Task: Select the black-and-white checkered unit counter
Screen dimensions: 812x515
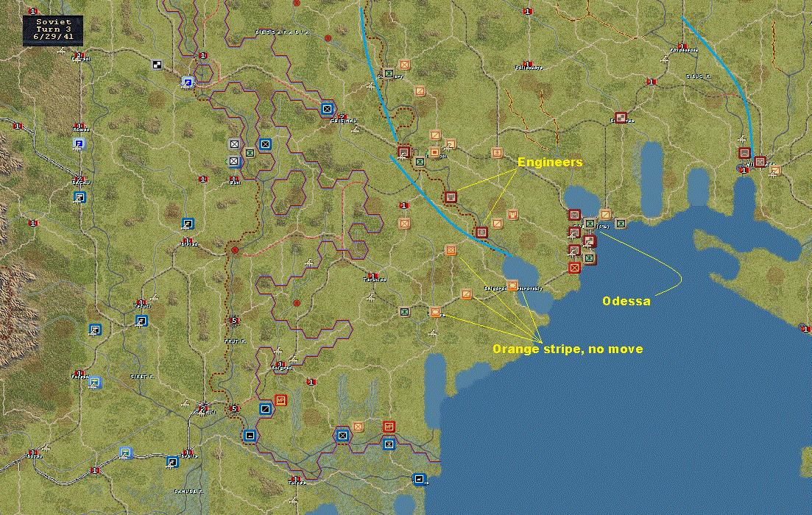Action: [157, 65]
